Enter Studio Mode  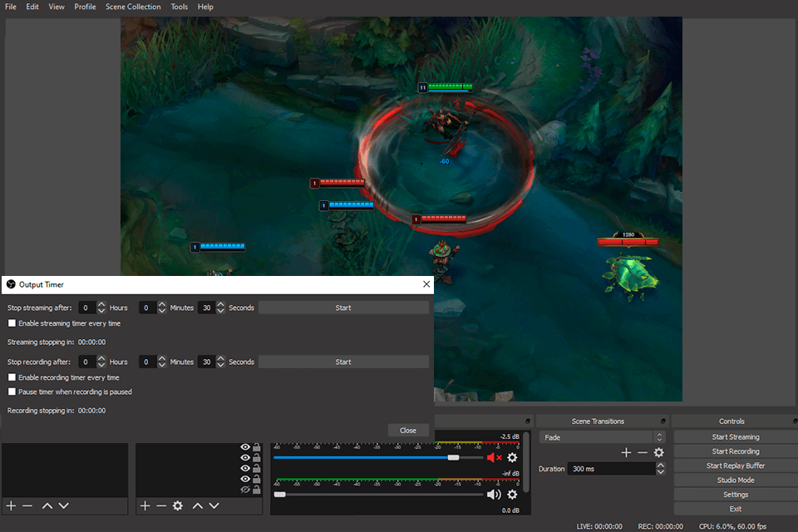(x=735, y=480)
